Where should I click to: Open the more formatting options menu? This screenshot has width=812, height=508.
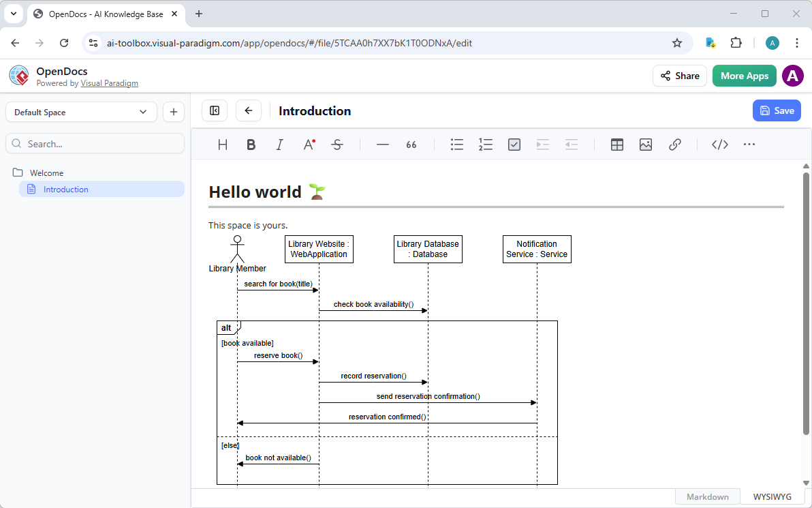749,144
